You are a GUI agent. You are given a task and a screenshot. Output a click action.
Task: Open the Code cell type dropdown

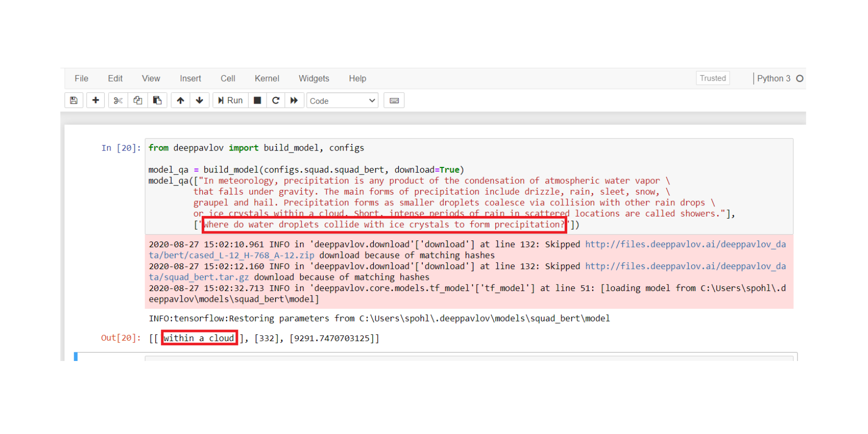point(342,101)
